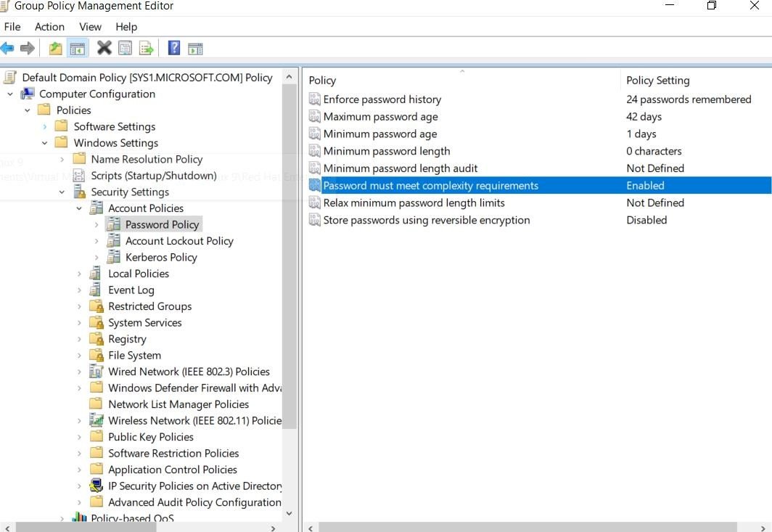
Task: Toggle Show/Hide Console Tree toolbar icon
Action: [x=78, y=49]
